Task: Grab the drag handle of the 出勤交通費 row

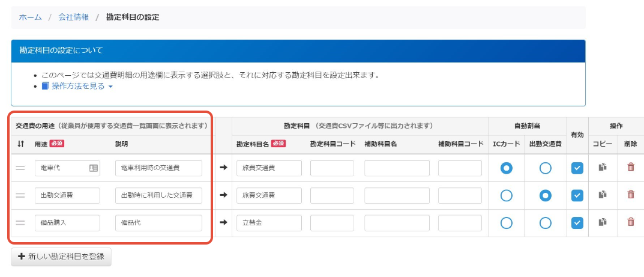Action: click(x=20, y=196)
